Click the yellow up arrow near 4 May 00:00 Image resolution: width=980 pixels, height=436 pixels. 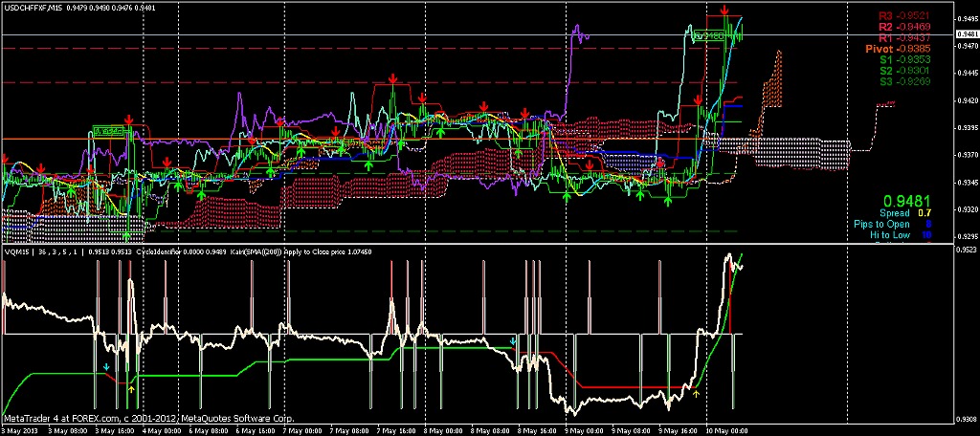click(x=132, y=390)
